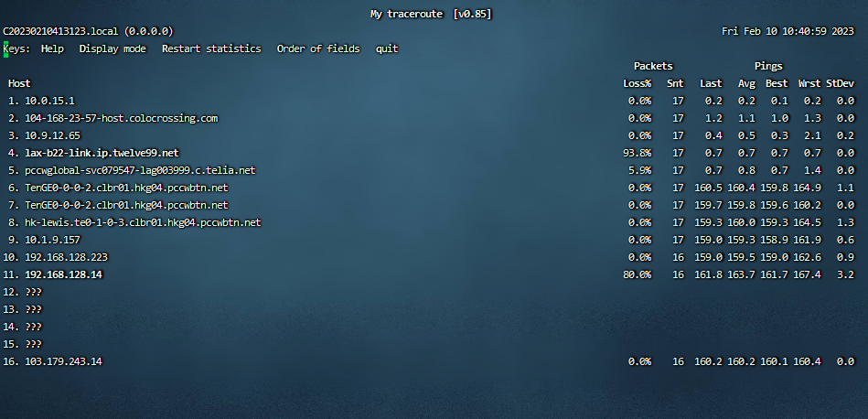Click the Host column header
Viewport: 868px width, 419px height.
[x=19, y=83]
